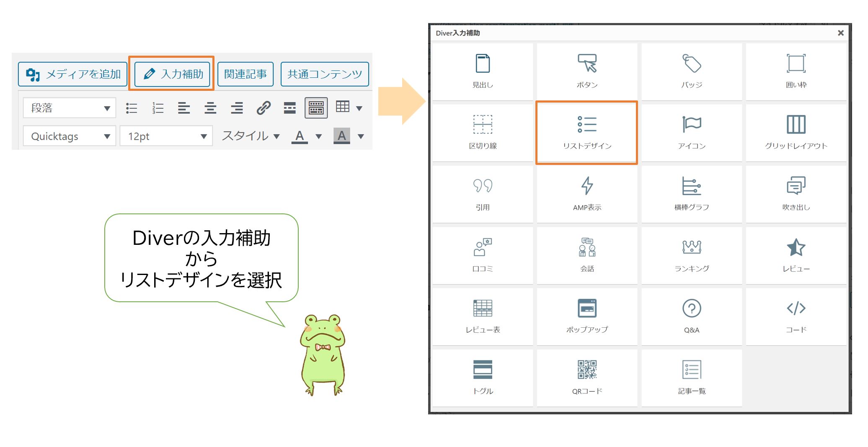Toggle bulleted list formatting
This screenshot has width=868, height=447.
pos(132,108)
